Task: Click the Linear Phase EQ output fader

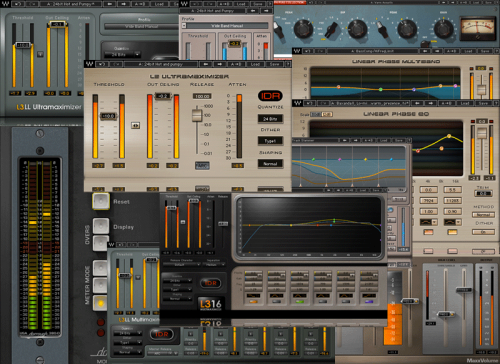Action: point(482,133)
